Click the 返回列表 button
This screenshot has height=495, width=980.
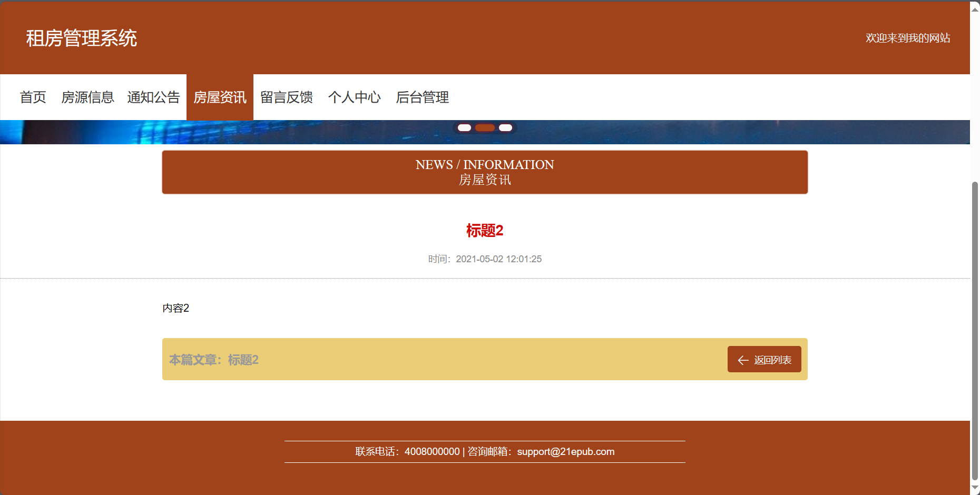(764, 359)
